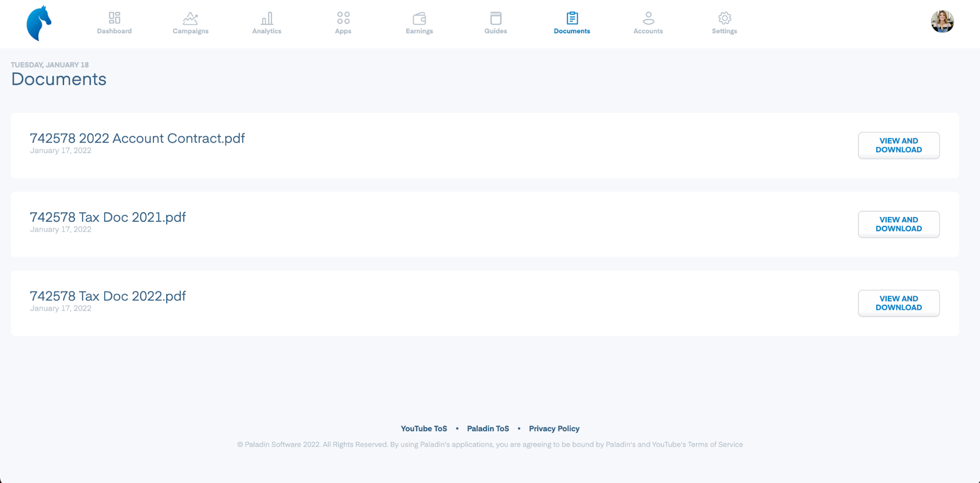980x483 pixels.
Task: Go to Earnings nav label
Action: click(419, 31)
